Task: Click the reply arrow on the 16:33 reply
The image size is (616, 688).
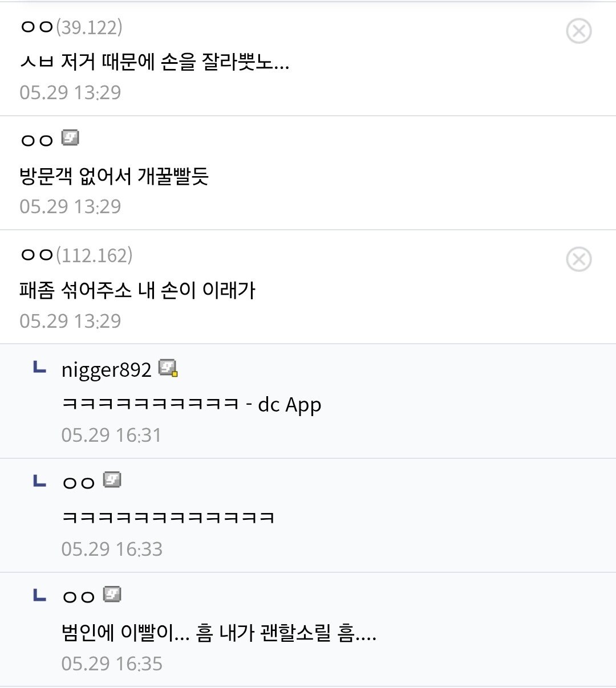Action: 39,482
